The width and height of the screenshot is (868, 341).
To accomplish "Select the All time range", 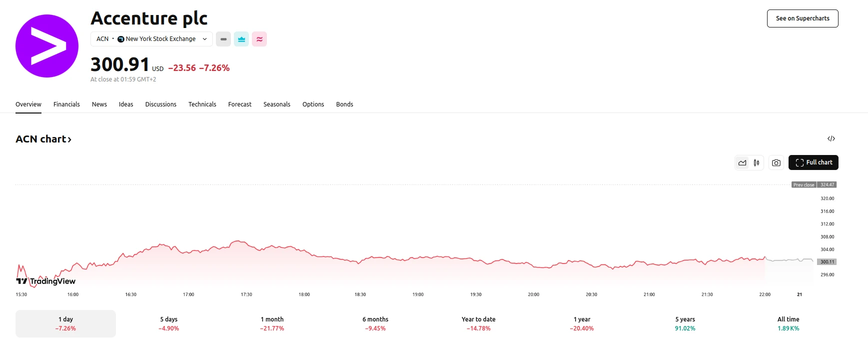I will (788, 323).
